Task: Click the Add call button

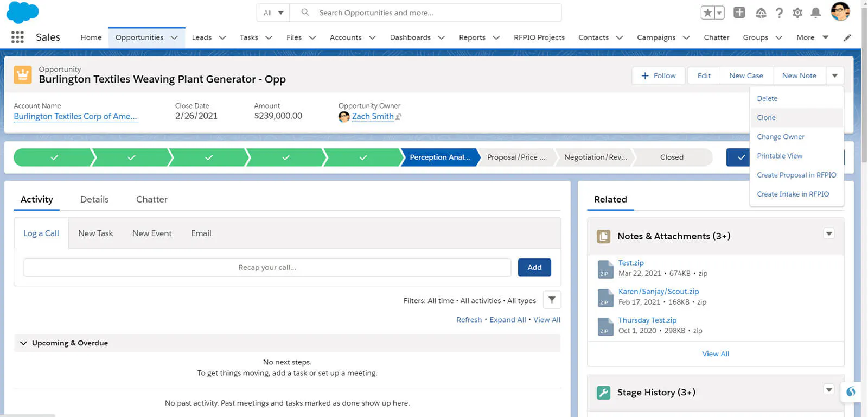Action: tap(534, 267)
